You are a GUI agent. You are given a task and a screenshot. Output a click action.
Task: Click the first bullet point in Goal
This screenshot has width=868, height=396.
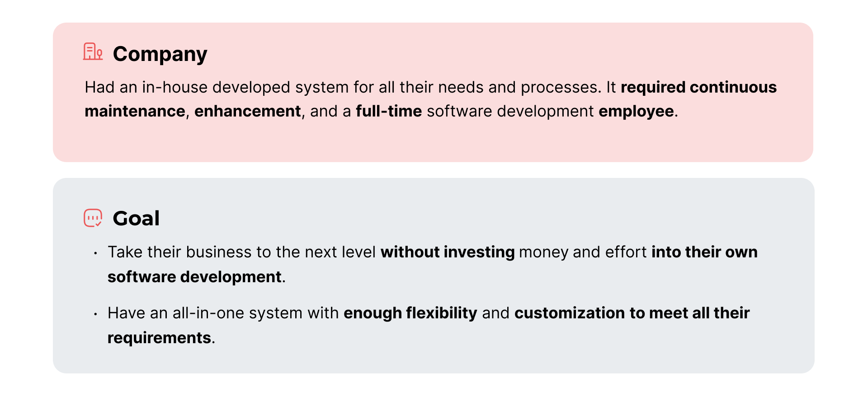click(95, 253)
